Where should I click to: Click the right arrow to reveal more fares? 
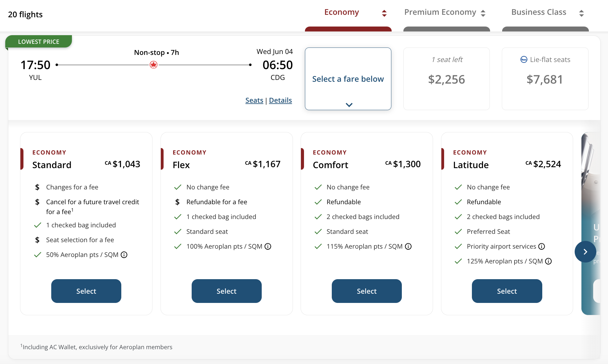585,252
